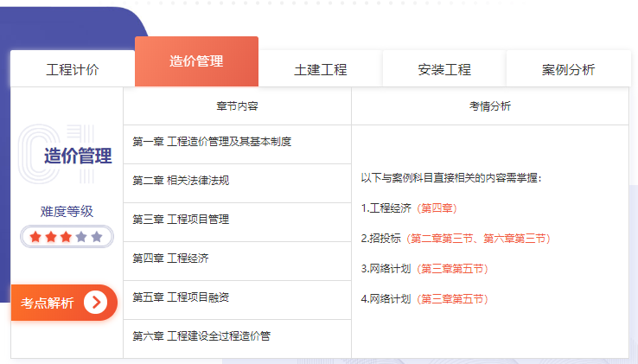
Task: Open chapter 第四章 工程经济
Action: coord(170,259)
